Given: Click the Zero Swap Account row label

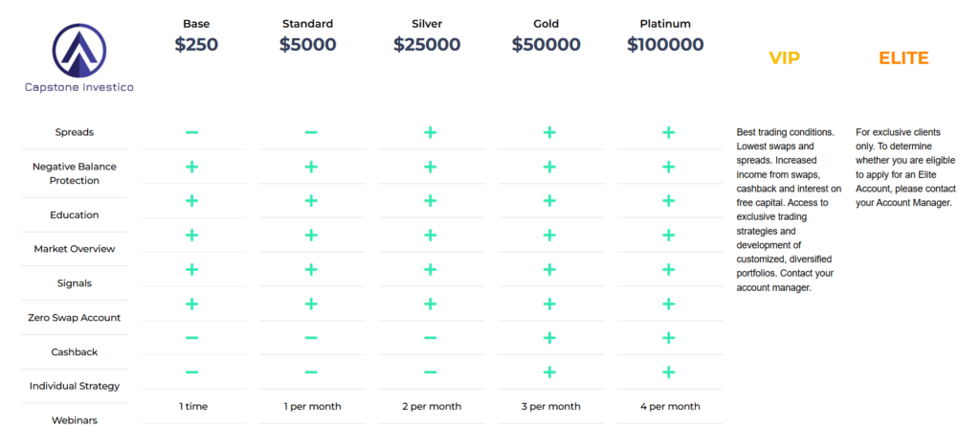Looking at the screenshot, I should [74, 317].
